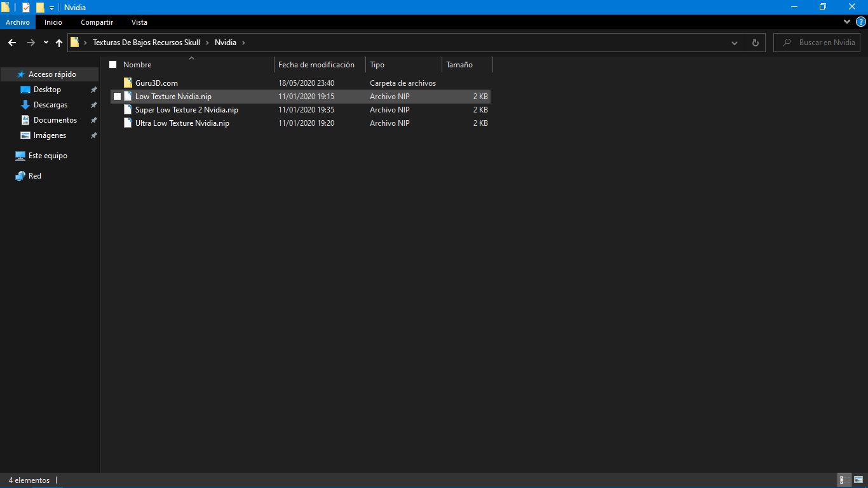Click the Este equipo computer icon

pos(20,156)
